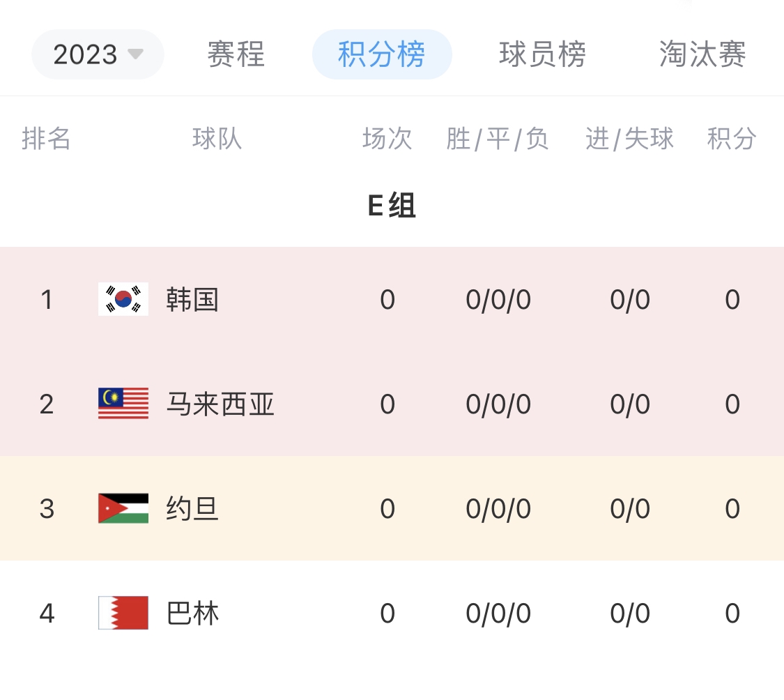784x700 pixels.
Task: Go to the 淘汰赛 tab
Action: (703, 54)
